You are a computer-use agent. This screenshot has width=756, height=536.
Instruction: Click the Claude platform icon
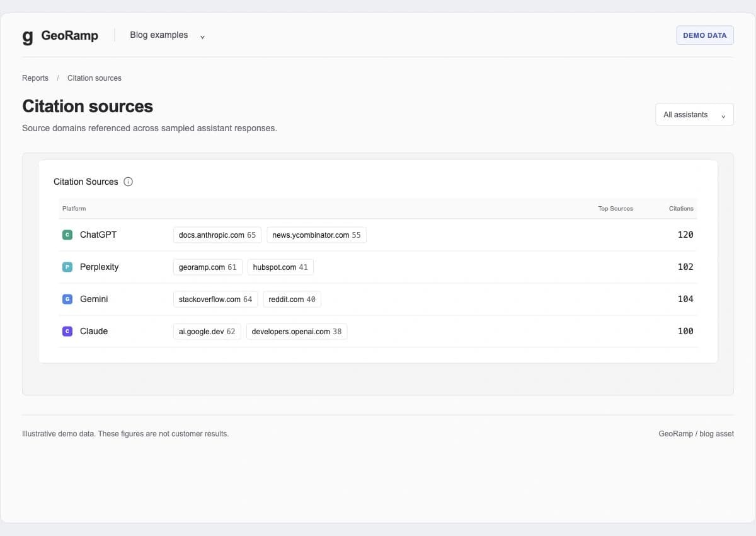[x=67, y=332]
